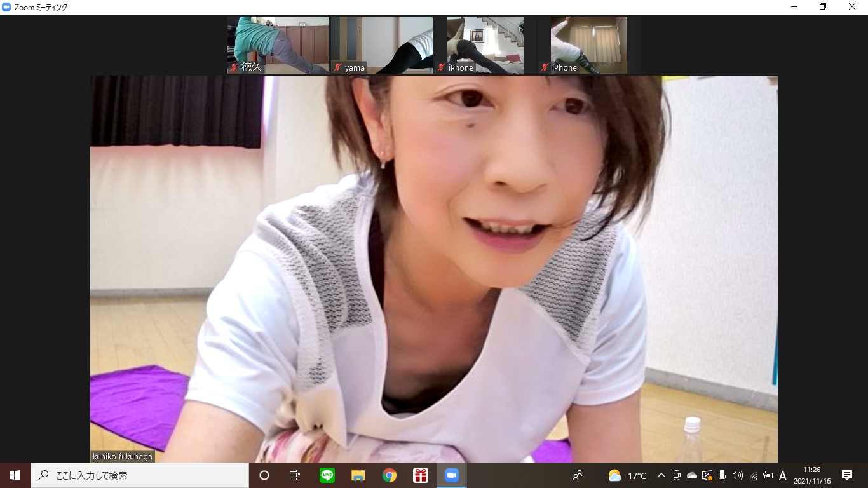Minimize the Zoom meeting window
This screenshot has width=868, height=488.
pos(794,7)
